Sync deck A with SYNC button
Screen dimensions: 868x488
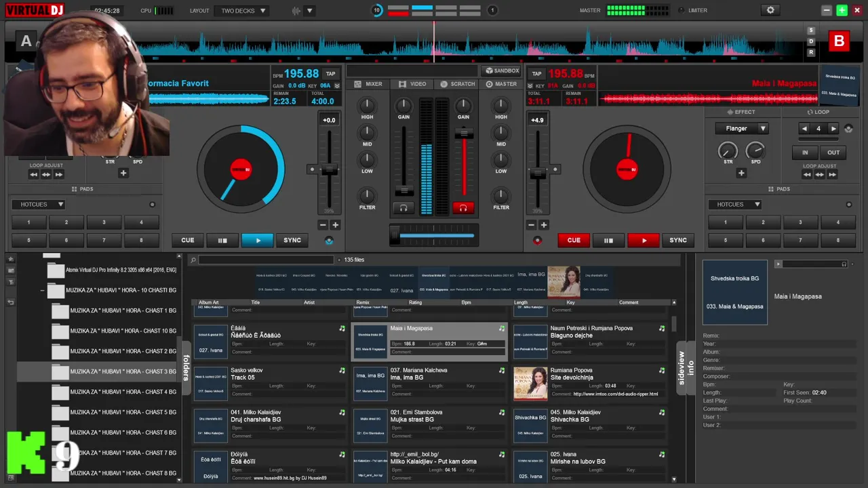(x=292, y=240)
